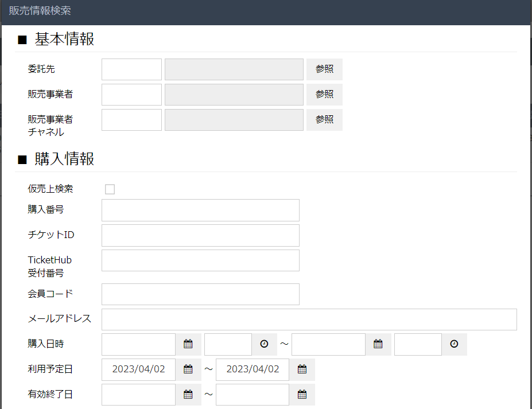Enable the 仮売上検索 checkbox

click(x=110, y=189)
